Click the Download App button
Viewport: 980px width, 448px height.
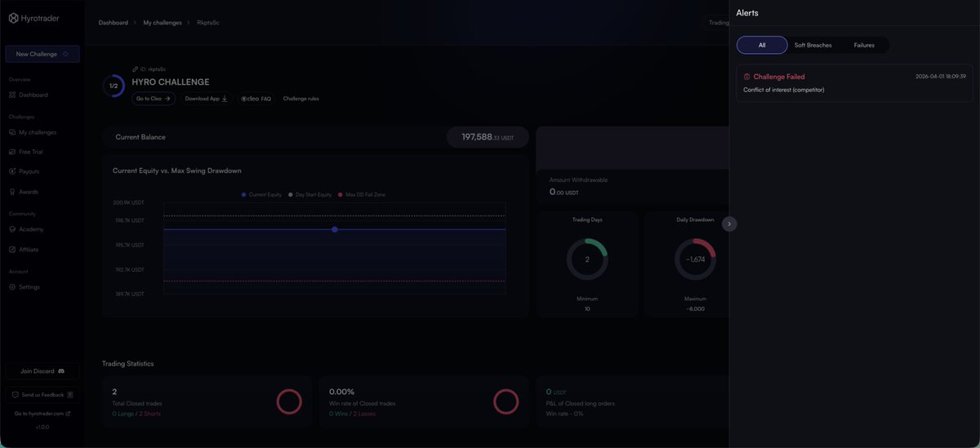pyautogui.click(x=207, y=99)
